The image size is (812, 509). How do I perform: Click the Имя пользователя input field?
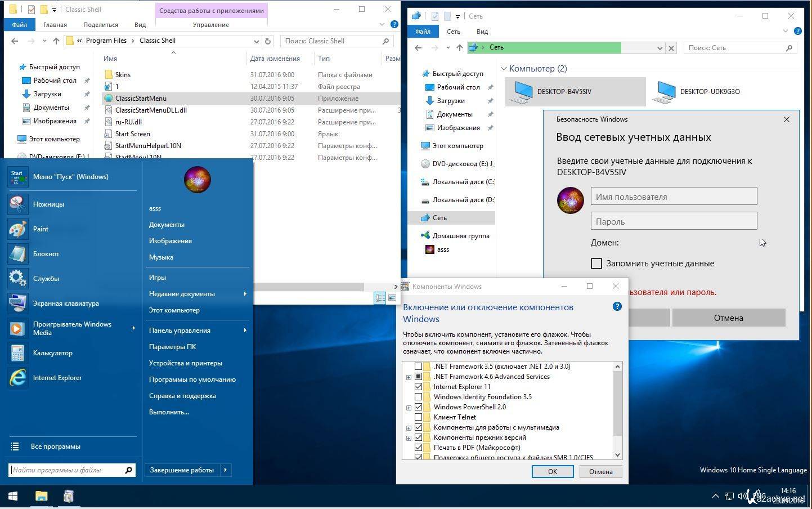[674, 197]
